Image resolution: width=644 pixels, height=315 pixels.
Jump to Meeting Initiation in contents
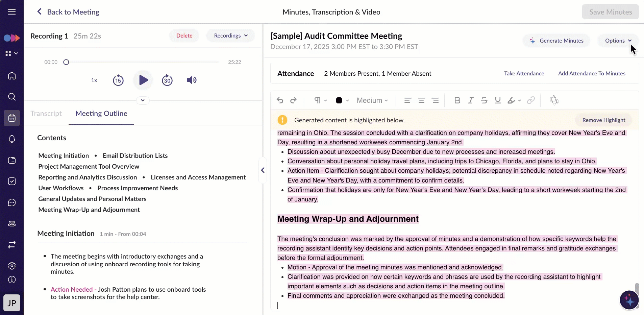pyautogui.click(x=64, y=156)
